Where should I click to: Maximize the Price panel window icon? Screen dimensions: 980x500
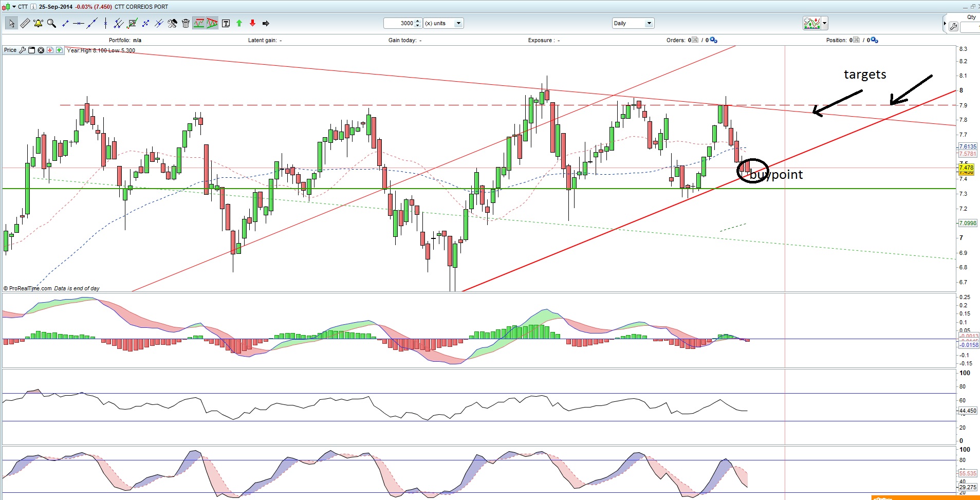point(31,50)
